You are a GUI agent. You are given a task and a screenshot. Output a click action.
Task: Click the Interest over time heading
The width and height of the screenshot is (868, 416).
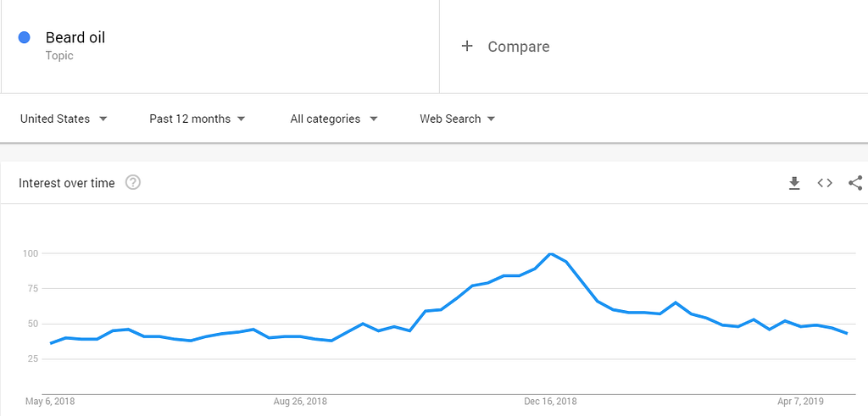pos(66,183)
